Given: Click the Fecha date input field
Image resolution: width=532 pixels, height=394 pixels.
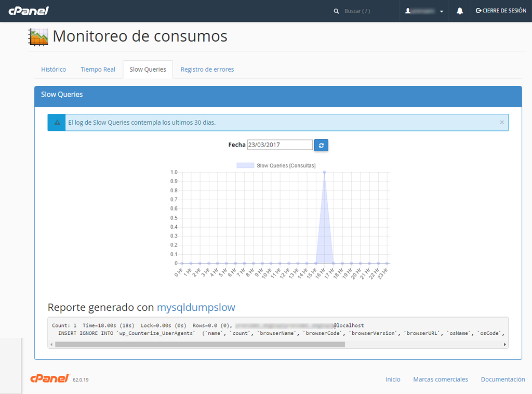Looking at the screenshot, I should (280, 145).
